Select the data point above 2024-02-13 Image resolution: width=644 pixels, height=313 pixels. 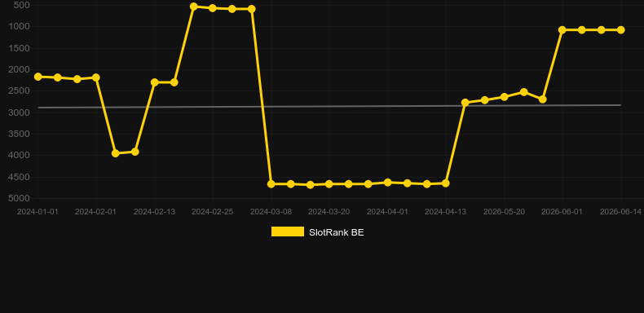(x=154, y=82)
